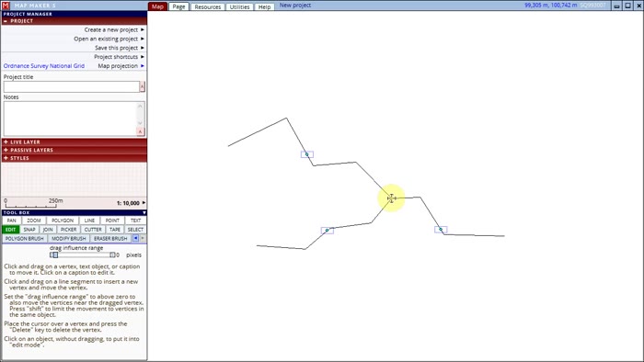The height and width of the screenshot is (362, 644).
Task: Maximize the Map Maker window
Action: [628, 6]
